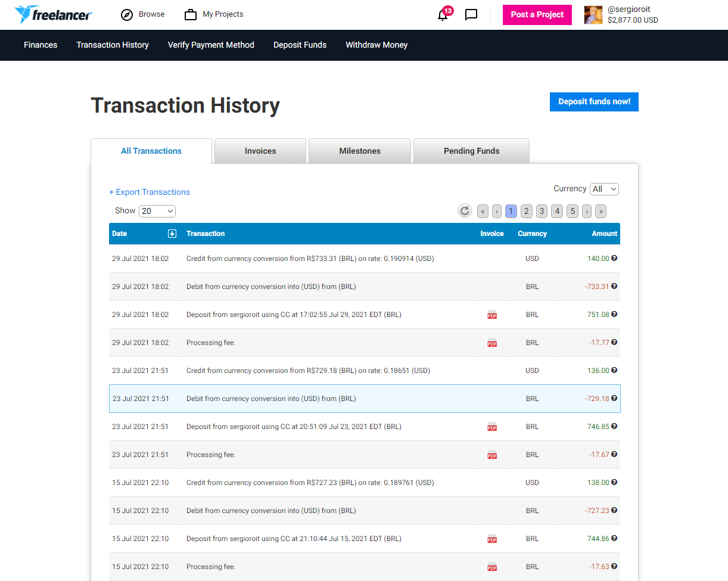Sort by the Currency column header
Viewport: 728px width, 581px height.
pyautogui.click(x=532, y=234)
